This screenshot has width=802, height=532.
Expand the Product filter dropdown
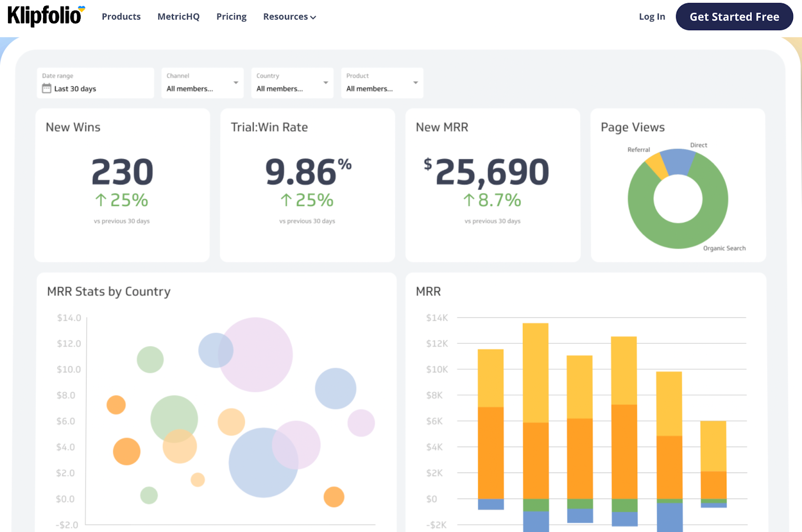pos(382,83)
